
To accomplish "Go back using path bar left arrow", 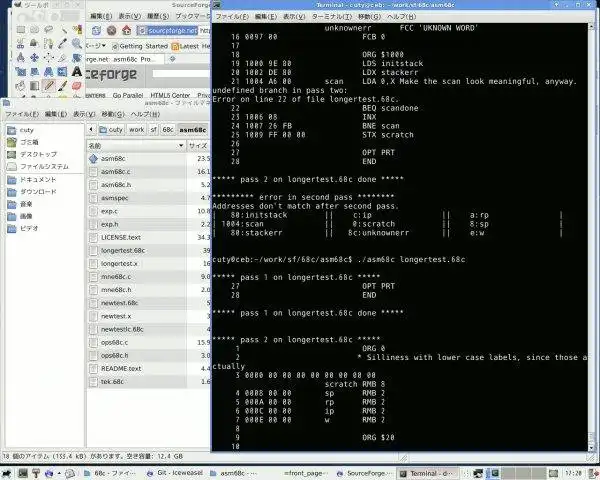I will pos(91,129).
